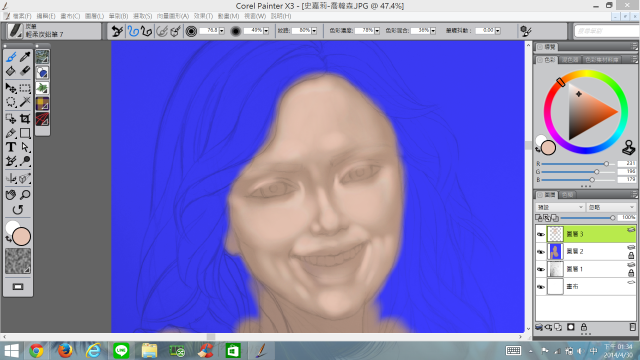
Task: Click the main color swatch in color panel
Action: [548, 148]
